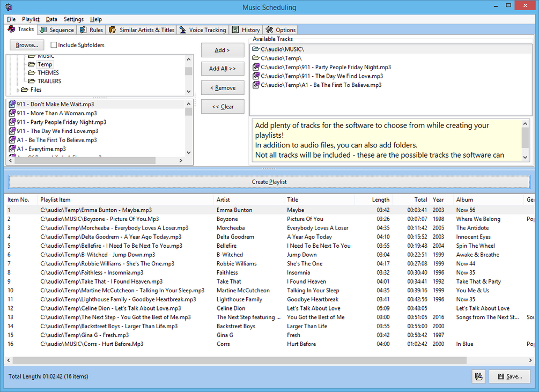Image resolution: width=539 pixels, height=392 pixels.
Task: Open the File menu
Action: pyautogui.click(x=11, y=19)
